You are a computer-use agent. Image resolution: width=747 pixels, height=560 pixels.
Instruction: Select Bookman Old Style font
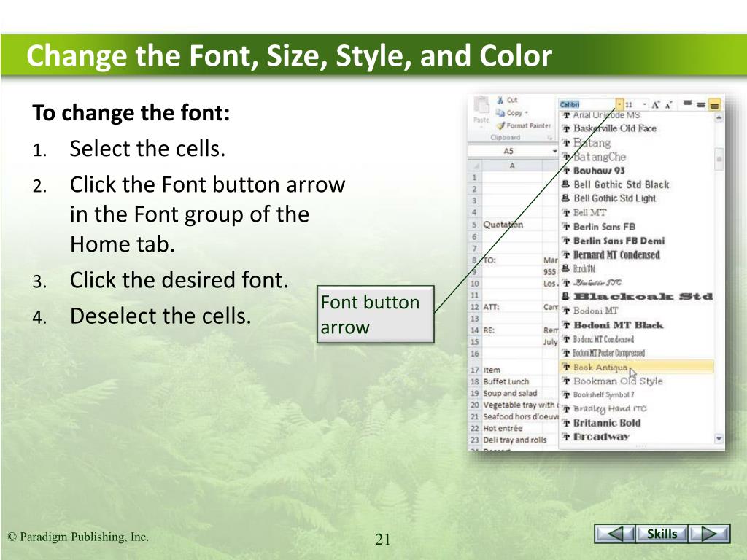(x=617, y=381)
